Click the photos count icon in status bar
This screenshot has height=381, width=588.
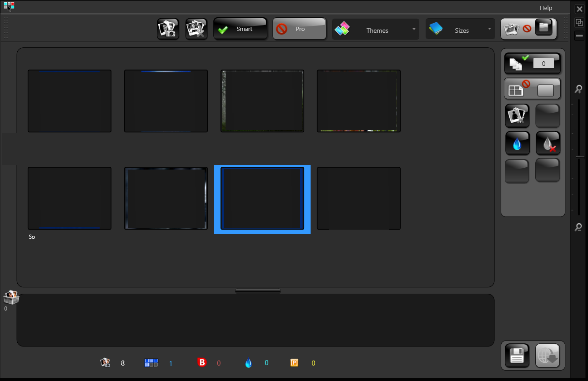pyautogui.click(x=106, y=362)
